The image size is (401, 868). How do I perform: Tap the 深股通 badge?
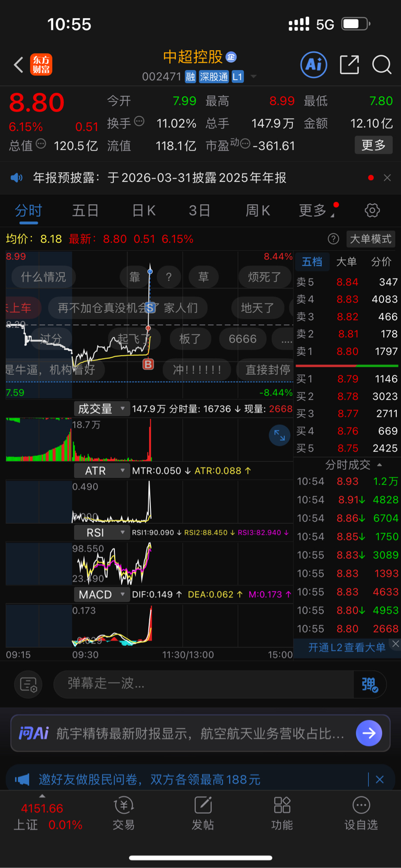point(214,77)
